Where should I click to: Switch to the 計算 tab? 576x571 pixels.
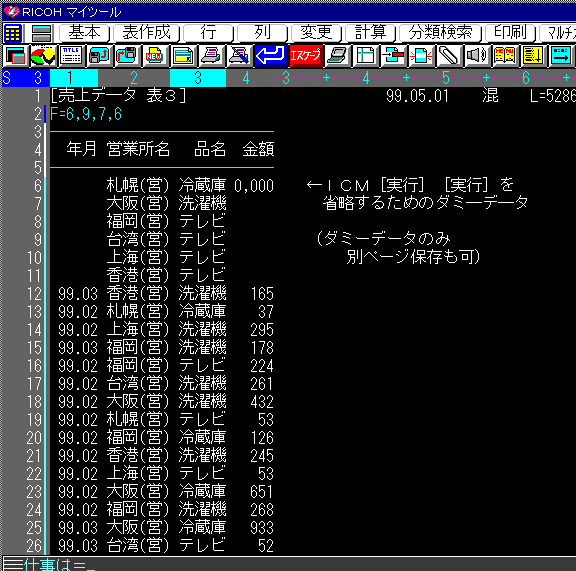coord(370,33)
